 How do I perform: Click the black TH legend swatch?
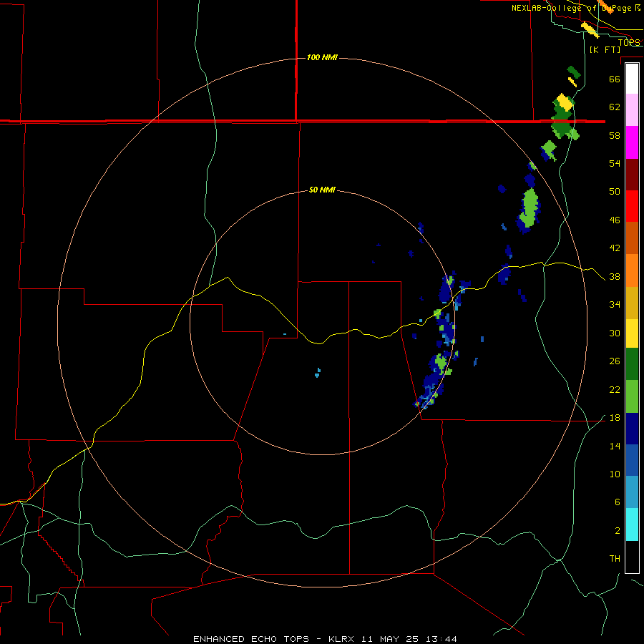point(632,556)
